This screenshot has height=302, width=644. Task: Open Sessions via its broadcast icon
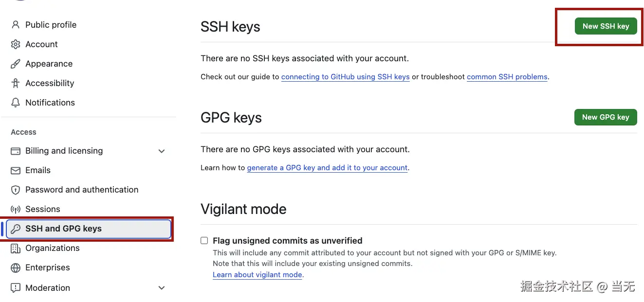pos(15,209)
